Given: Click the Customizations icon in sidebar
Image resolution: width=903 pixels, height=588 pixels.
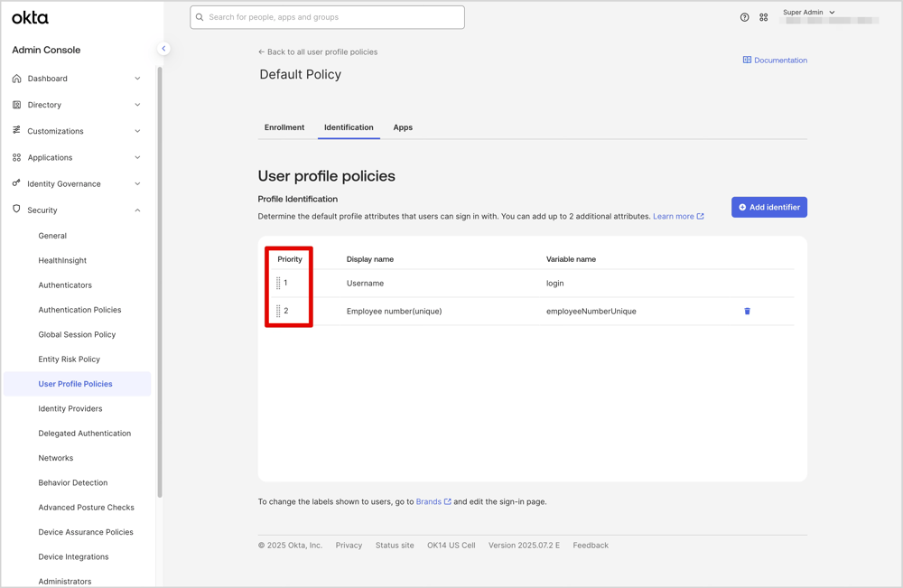Looking at the screenshot, I should 16,131.
